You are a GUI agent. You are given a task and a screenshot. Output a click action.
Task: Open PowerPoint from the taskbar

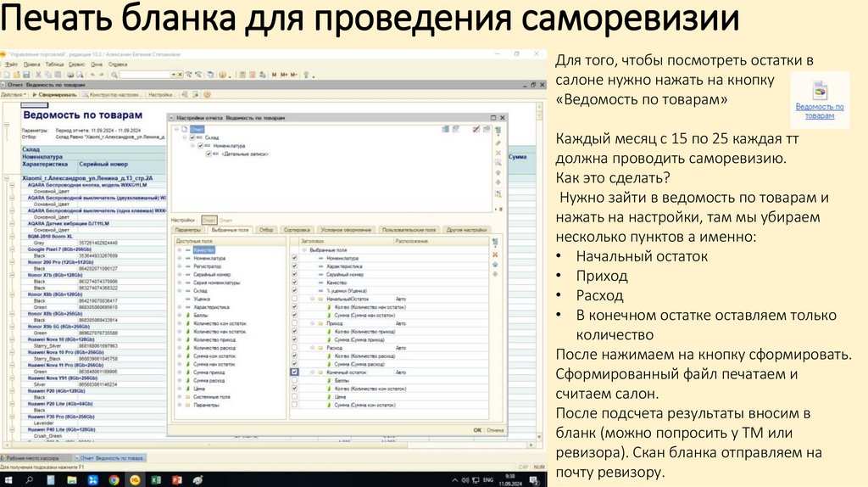[177, 480]
